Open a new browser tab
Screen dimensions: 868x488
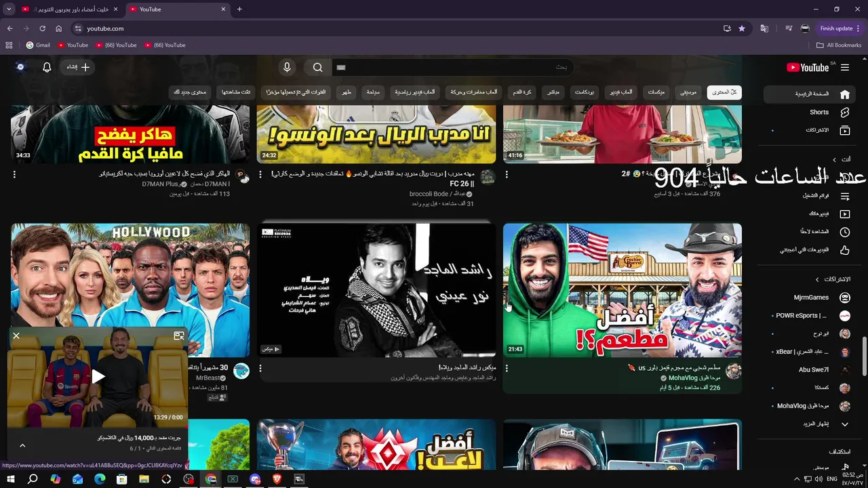[x=239, y=9]
